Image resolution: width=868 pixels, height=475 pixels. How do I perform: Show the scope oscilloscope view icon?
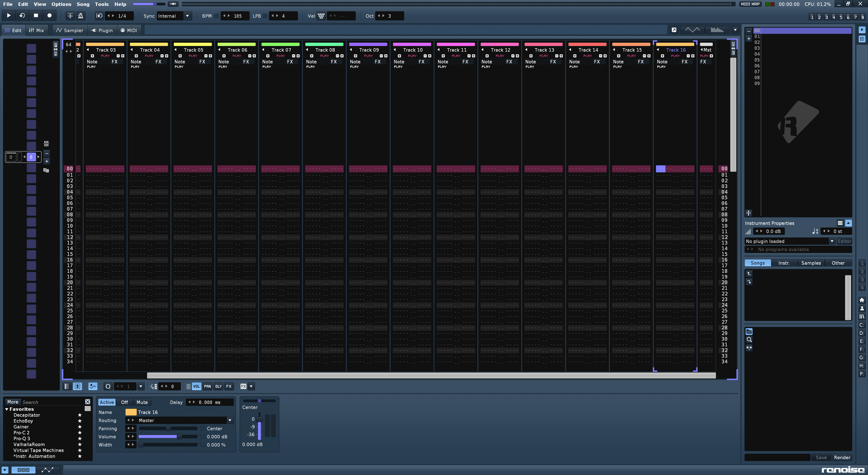tap(692, 30)
